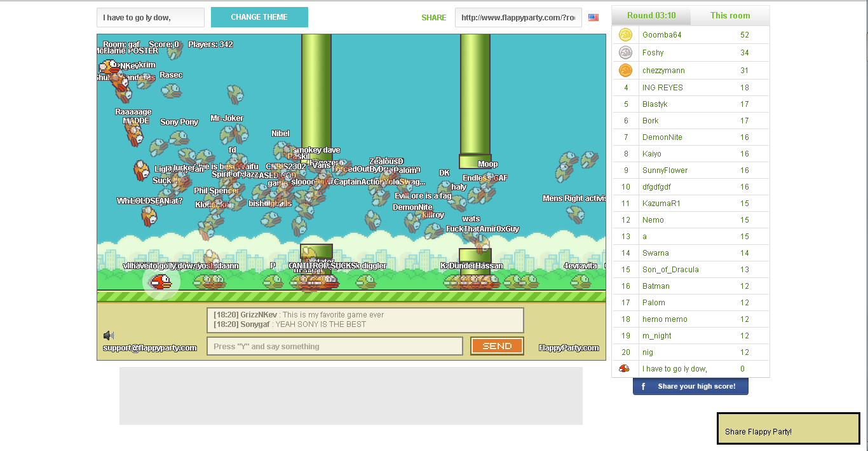Select DemonNite in the leaderboard list

click(691, 137)
